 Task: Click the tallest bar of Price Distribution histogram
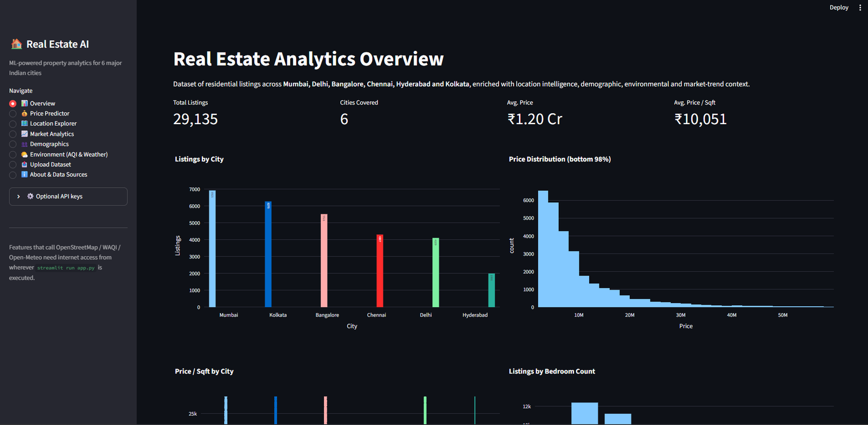[x=543, y=249]
